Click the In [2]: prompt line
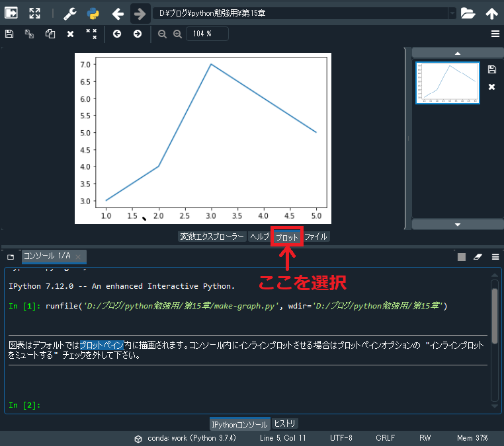Image resolution: width=504 pixels, height=446 pixels. click(24, 405)
